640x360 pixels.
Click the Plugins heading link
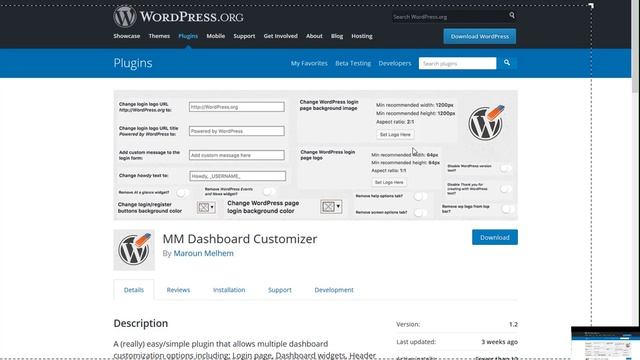click(x=133, y=63)
